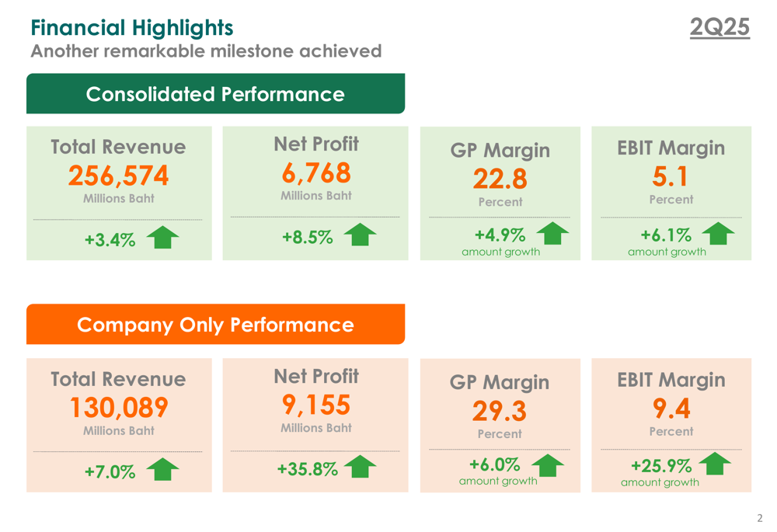Select the Company Only Performance orange banner

pos(215,325)
